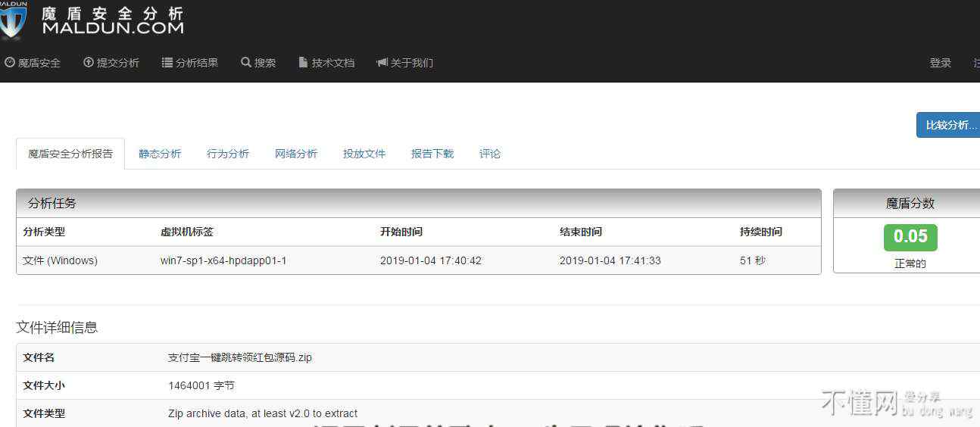
Task: Select file name 支付宝一键跳转领红包源码.zip
Action: tap(240, 357)
